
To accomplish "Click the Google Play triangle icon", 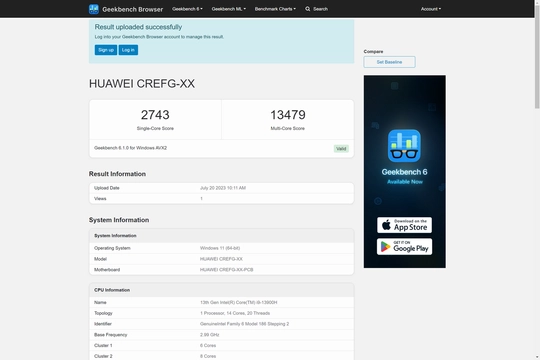I will (385, 247).
